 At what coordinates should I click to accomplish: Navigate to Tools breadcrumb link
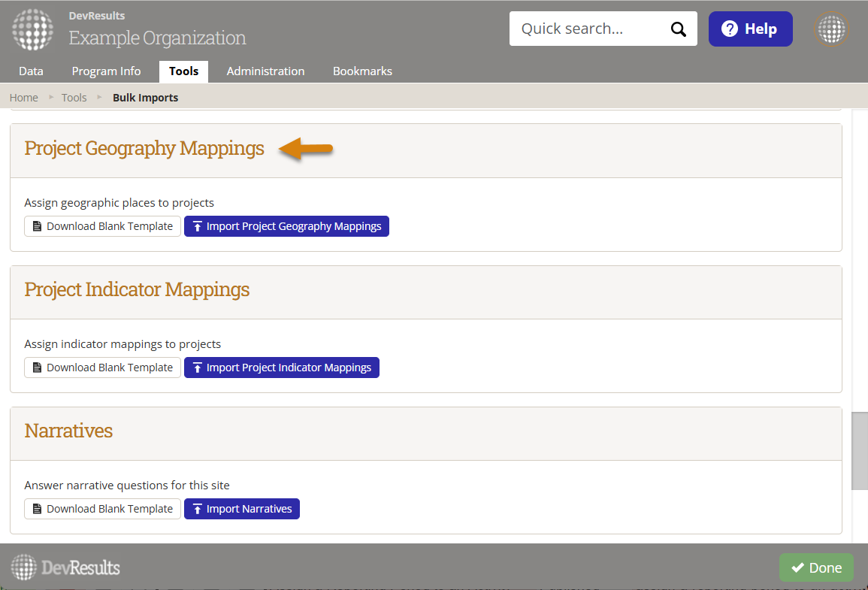pos(74,98)
